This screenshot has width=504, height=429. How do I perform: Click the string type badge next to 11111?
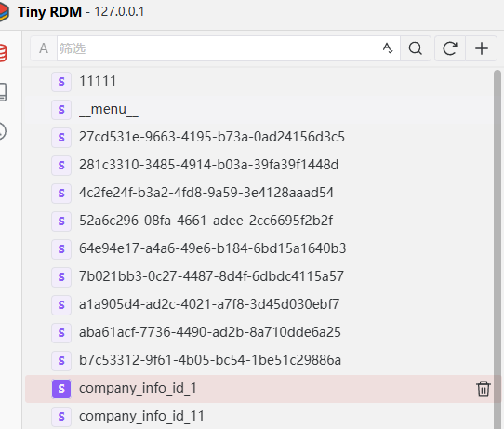tap(61, 81)
